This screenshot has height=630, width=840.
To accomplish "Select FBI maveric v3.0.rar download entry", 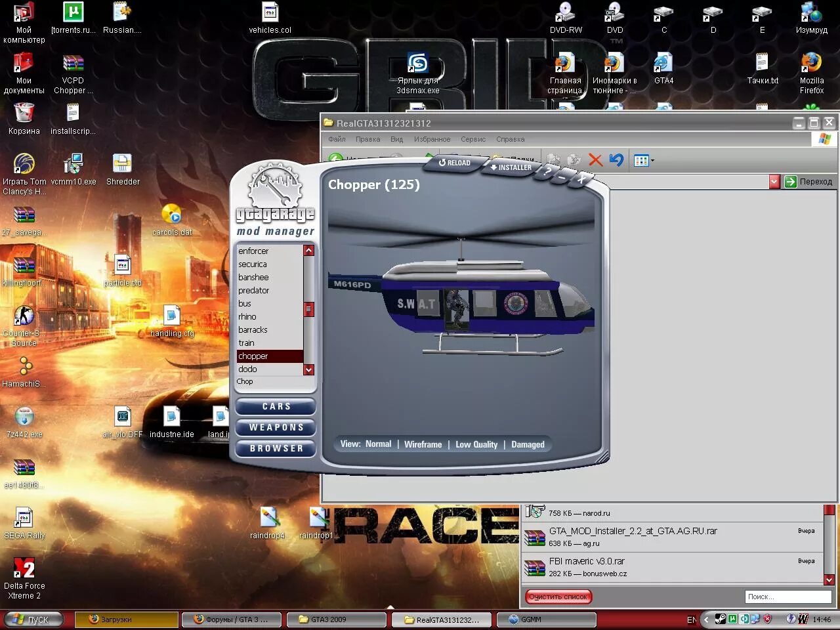I will click(671, 567).
